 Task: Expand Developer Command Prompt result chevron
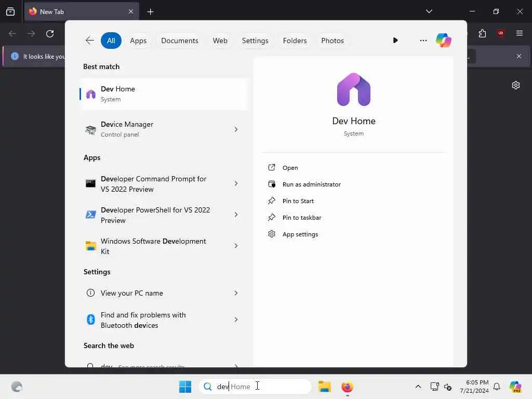point(236,183)
